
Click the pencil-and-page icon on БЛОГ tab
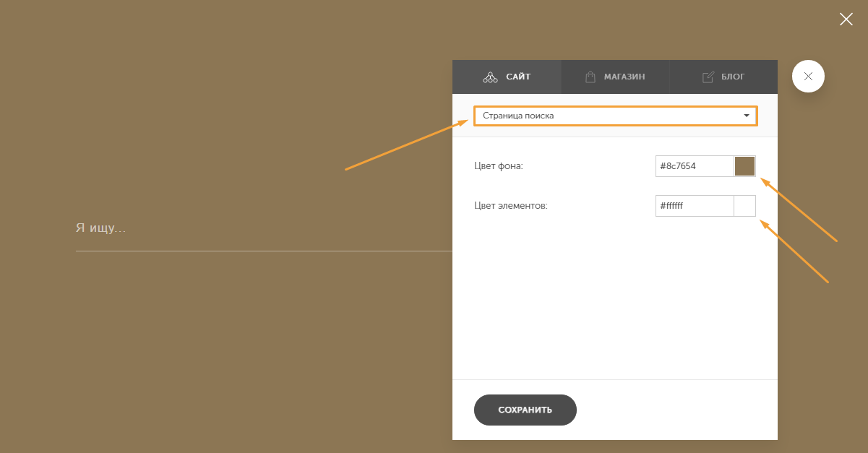pos(708,77)
